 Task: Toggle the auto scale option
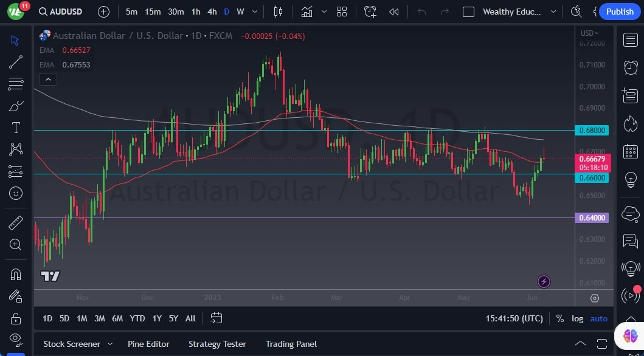pyautogui.click(x=598, y=318)
